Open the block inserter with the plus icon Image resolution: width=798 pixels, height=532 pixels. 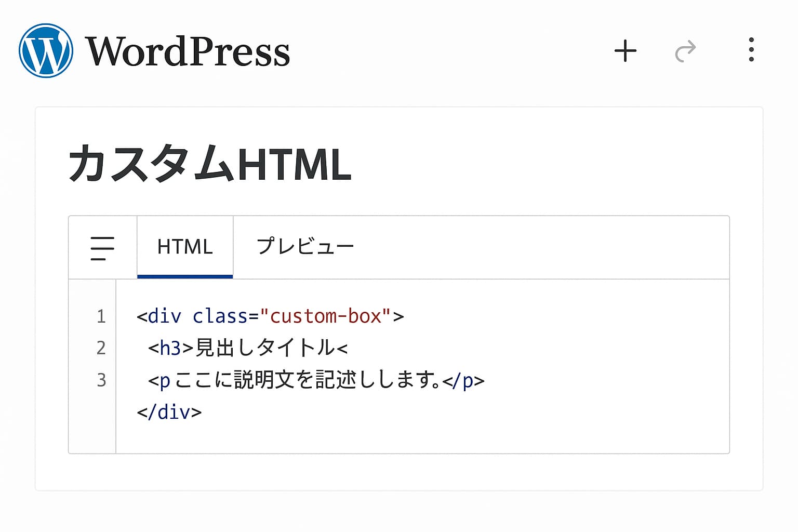coord(626,50)
